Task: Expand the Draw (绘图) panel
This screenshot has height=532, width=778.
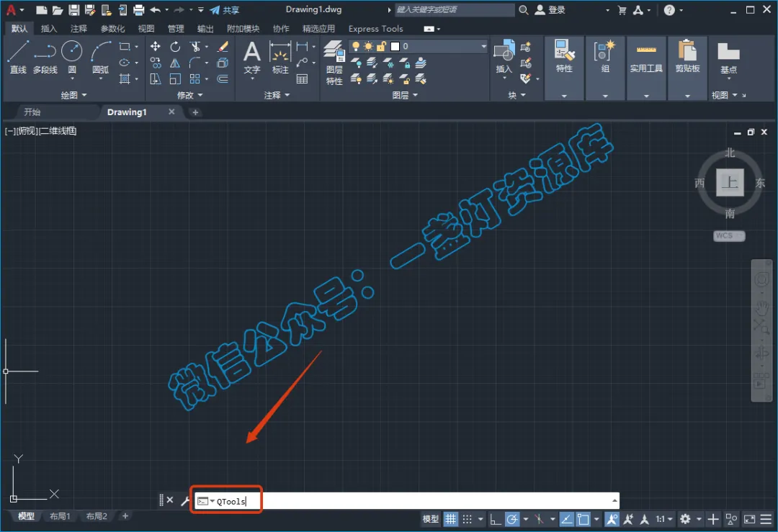Action: pyautogui.click(x=73, y=95)
